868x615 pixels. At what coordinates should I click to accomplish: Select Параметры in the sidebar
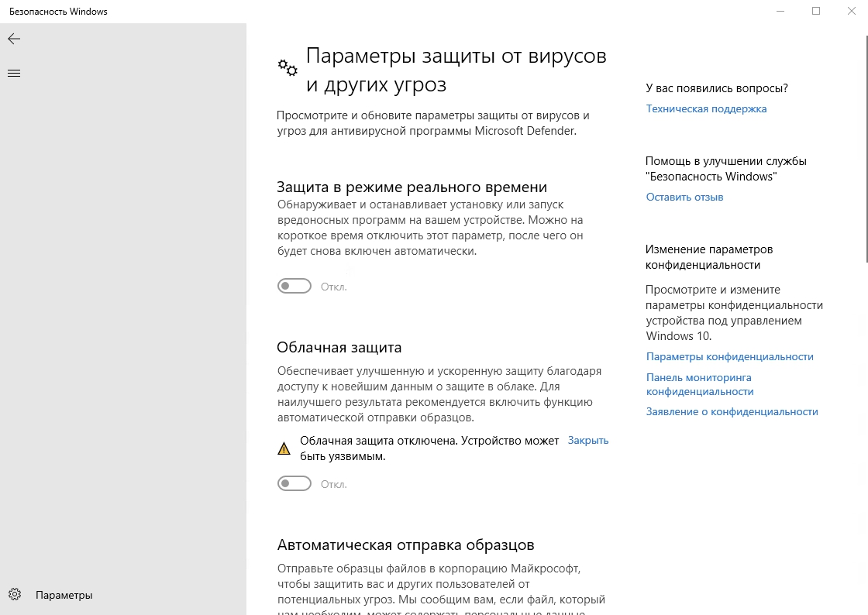tap(64, 594)
